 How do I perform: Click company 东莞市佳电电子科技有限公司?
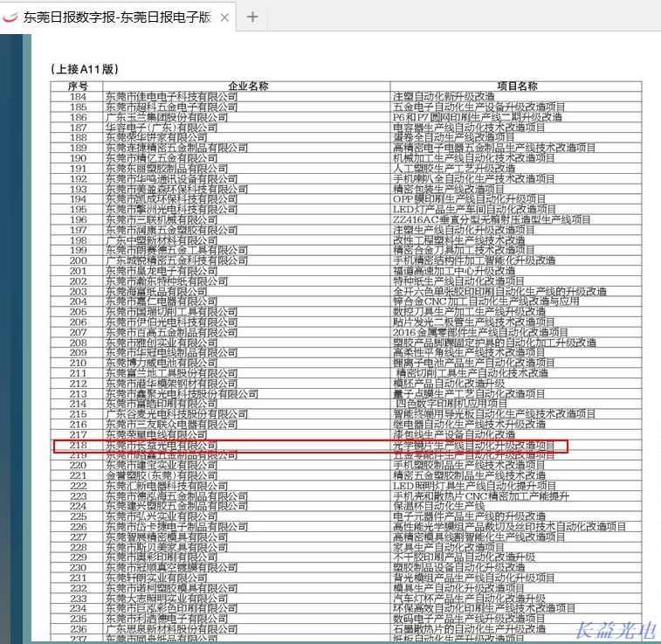171,97
